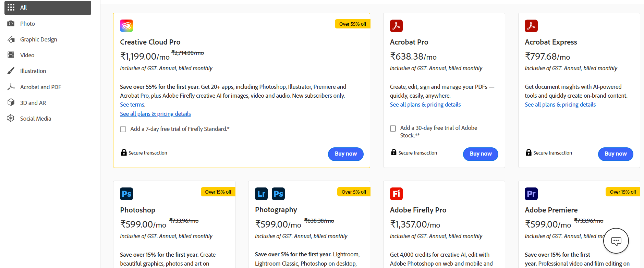This screenshot has width=644, height=268.
Task: Click the brush icon for Illustration
Action: [11, 71]
